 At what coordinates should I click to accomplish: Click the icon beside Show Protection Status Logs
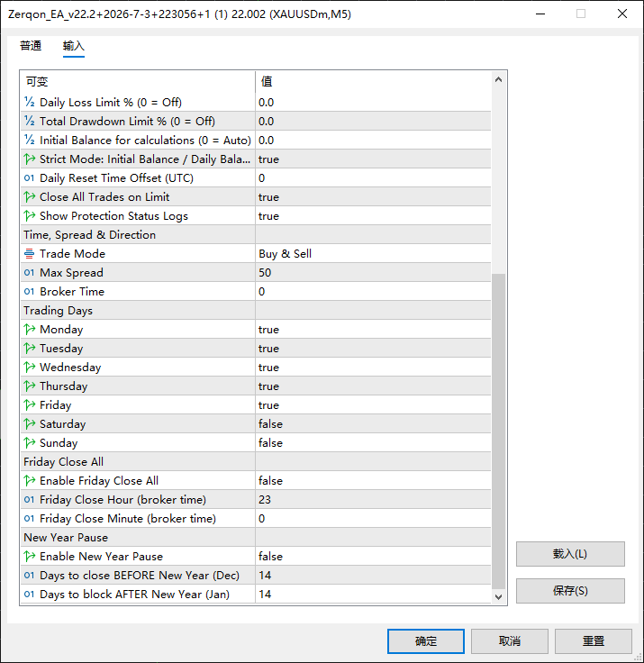(29, 215)
